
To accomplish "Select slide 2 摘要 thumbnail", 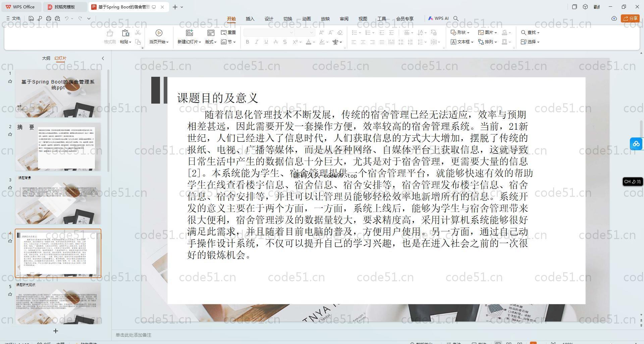I will 58,147.
